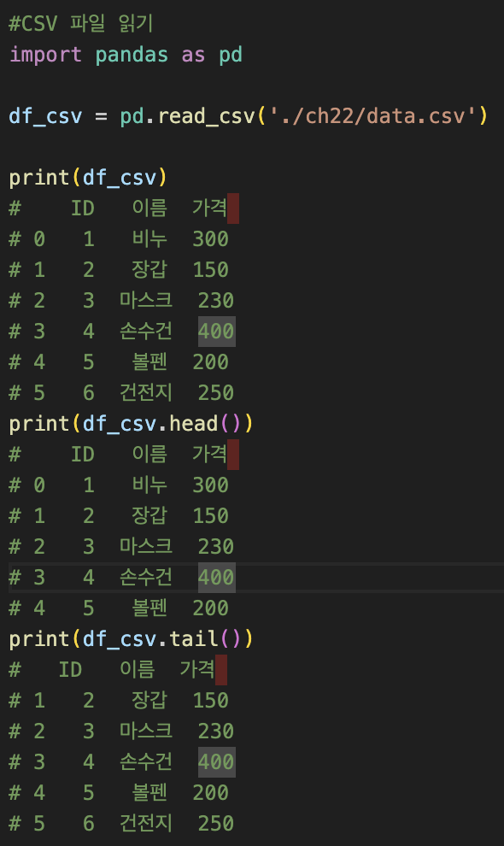Image resolution: width=504 pixels, height=846 pixels.
Task: Click the '장갑 150' row in the head() output
Action: (x=120, y=516)
